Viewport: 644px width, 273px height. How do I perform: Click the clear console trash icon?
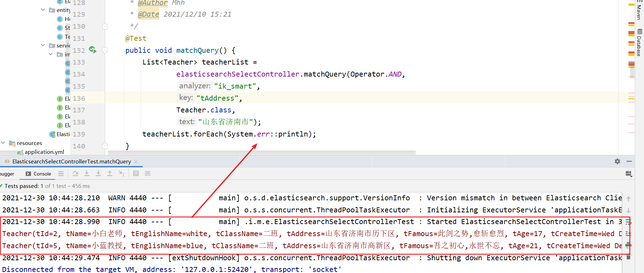(x=628, y=257)
